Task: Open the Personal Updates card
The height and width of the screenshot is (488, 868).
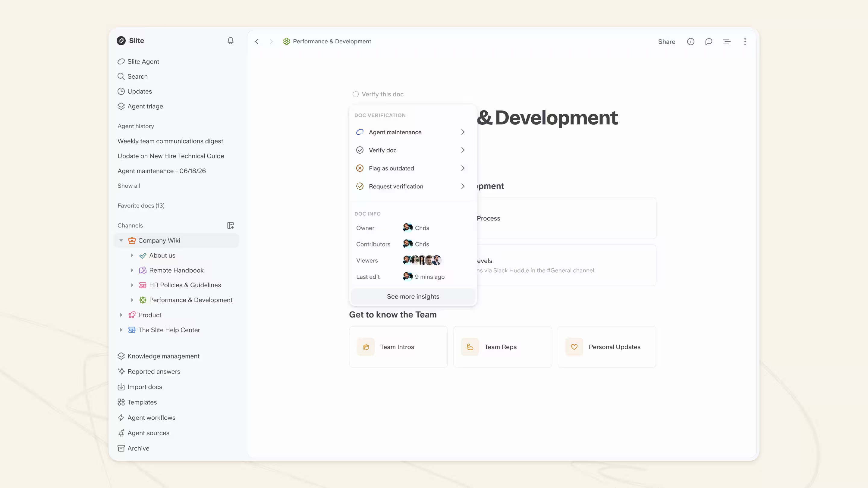Action: click(x=607, y=347)
